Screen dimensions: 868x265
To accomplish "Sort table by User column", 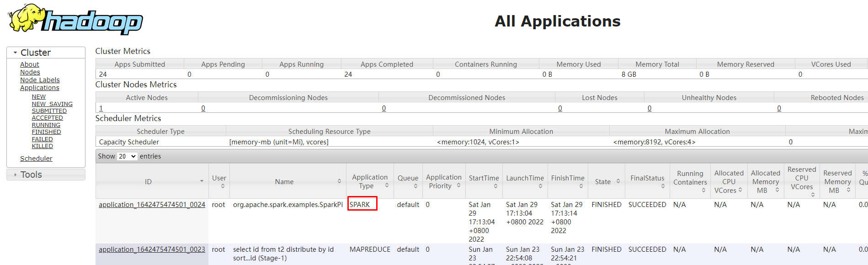I will (219, 181).
